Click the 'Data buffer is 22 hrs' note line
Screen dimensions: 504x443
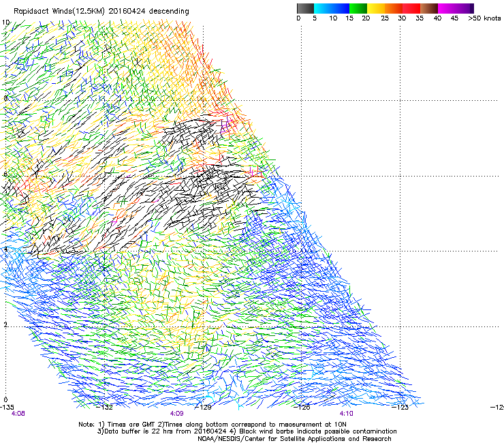247,431
